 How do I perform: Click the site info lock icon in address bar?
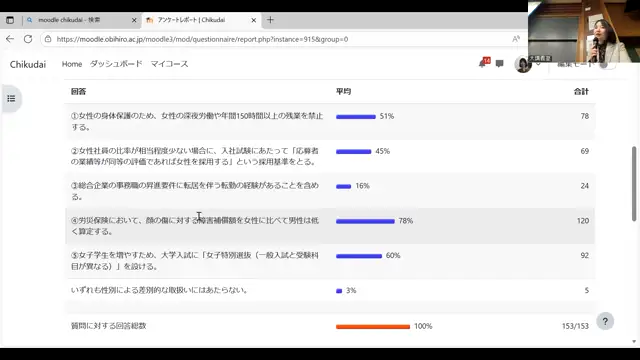click(x=48, y=39)
